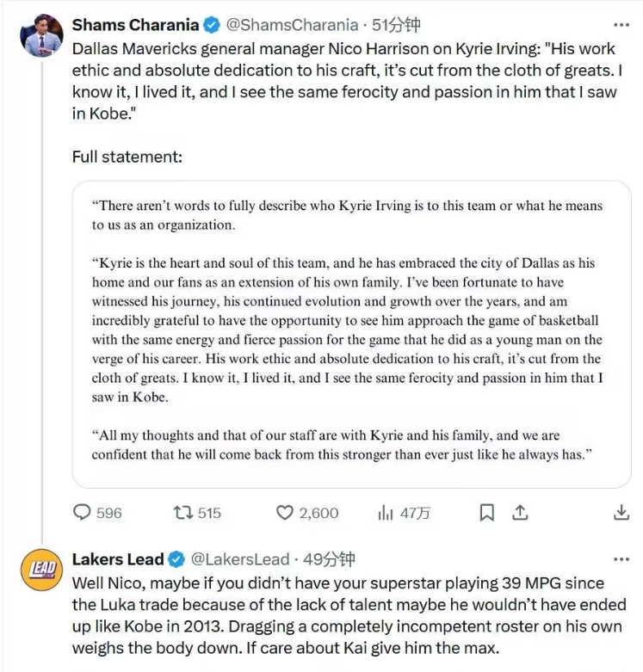The height and width of the screenshot is (672, 643).
Task: Bookmark the Shams Charania tweet
Action: coord(487,513)
